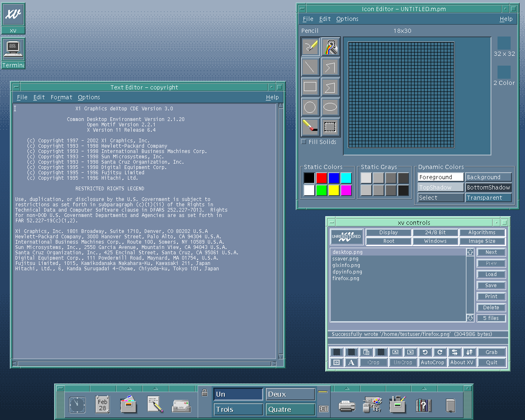Screen dimensions: 525x420
Task: Select the Foreground dynamic color
Action: (441, 177)
